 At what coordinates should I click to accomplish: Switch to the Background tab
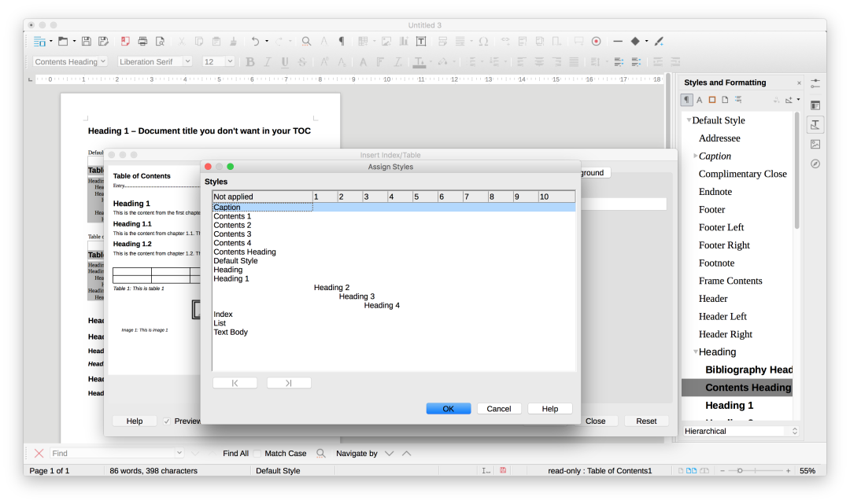(594, 172)
